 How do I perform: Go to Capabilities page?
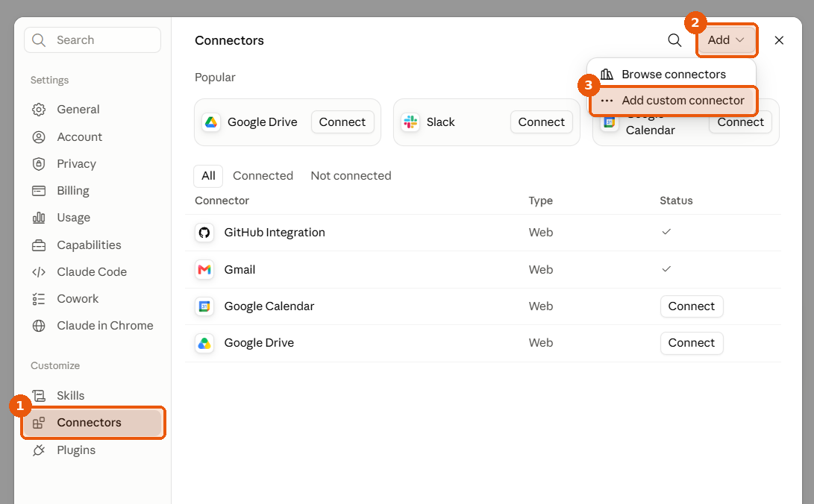point(93,245)
